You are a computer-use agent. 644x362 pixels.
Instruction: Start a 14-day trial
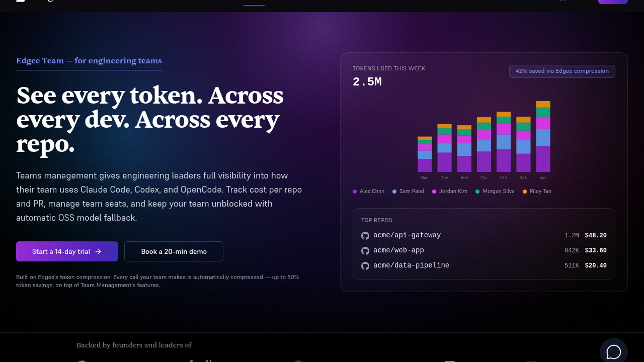(x=67, y=251)
